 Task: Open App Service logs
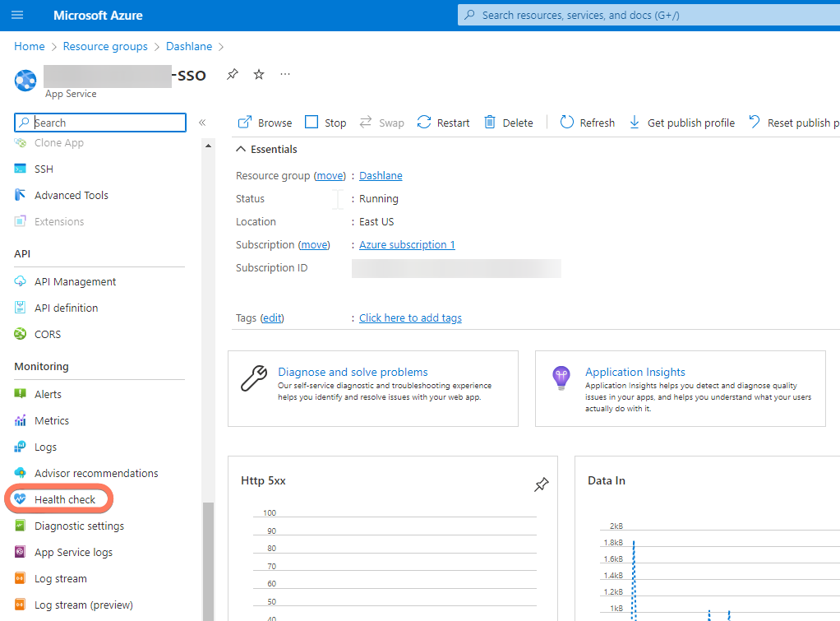[63, 552]
